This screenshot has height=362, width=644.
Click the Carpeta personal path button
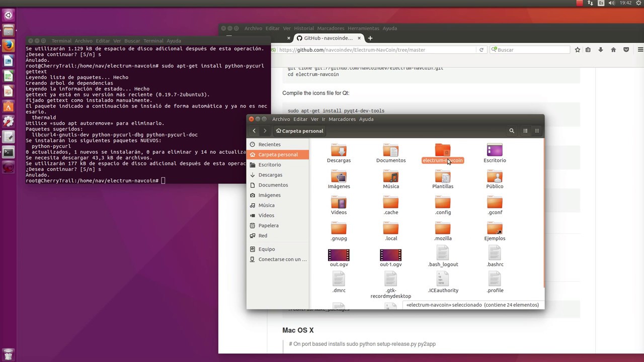coord(300,131)
